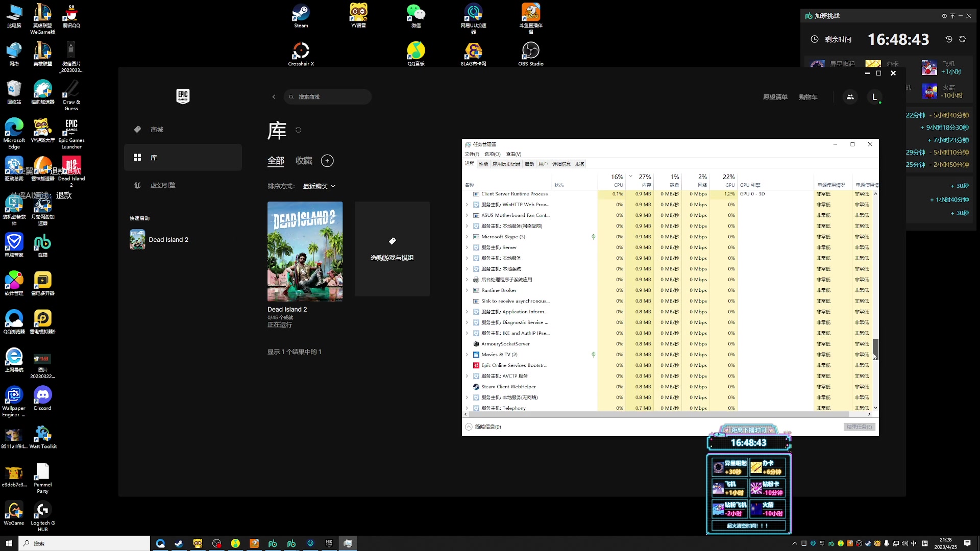Viewport: 980px width, 551px height.
Task: Switch to 应用历史记录 tab in Task Manager
Action: pyautogui.click(x=506, y=164)
